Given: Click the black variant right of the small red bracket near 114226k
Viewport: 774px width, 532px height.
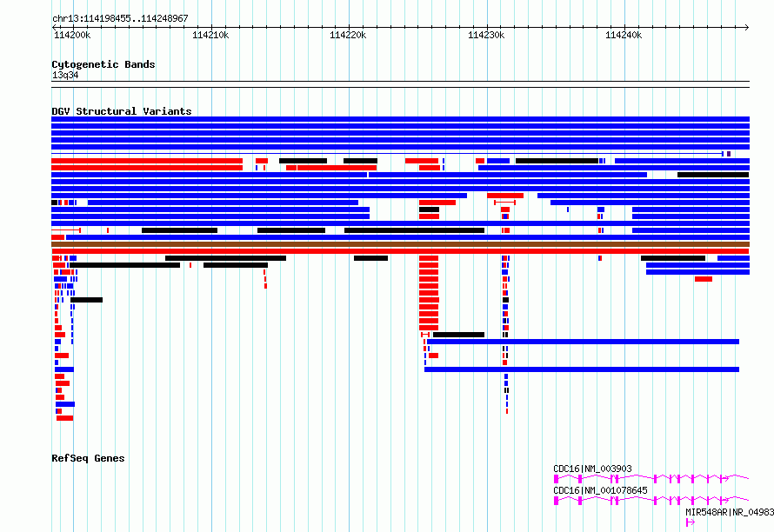Looking at the screenshot, I should pos(458,335).
